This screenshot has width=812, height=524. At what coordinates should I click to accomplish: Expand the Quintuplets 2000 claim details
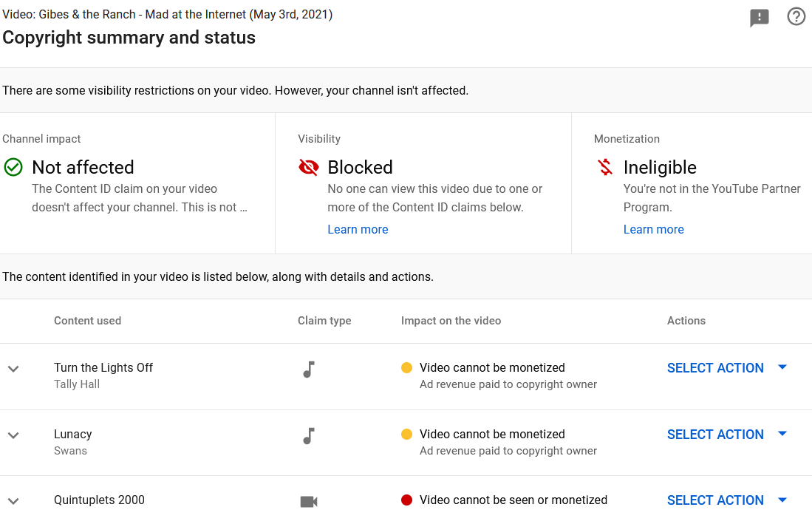(x=13, y=501)
